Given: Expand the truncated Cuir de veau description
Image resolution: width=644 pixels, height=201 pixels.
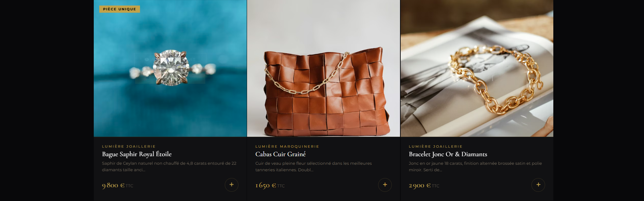Looking at the screenshot, I should (313, 166).
